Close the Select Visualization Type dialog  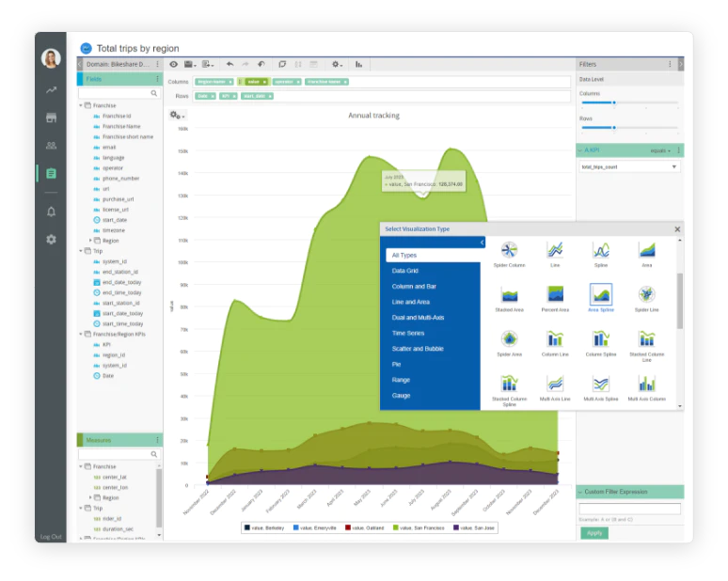point(677,229)
